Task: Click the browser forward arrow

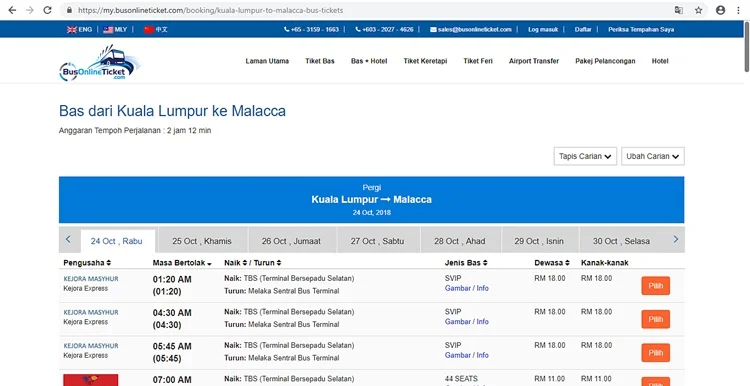Action: pyautogui.click(x=30, y=10)
